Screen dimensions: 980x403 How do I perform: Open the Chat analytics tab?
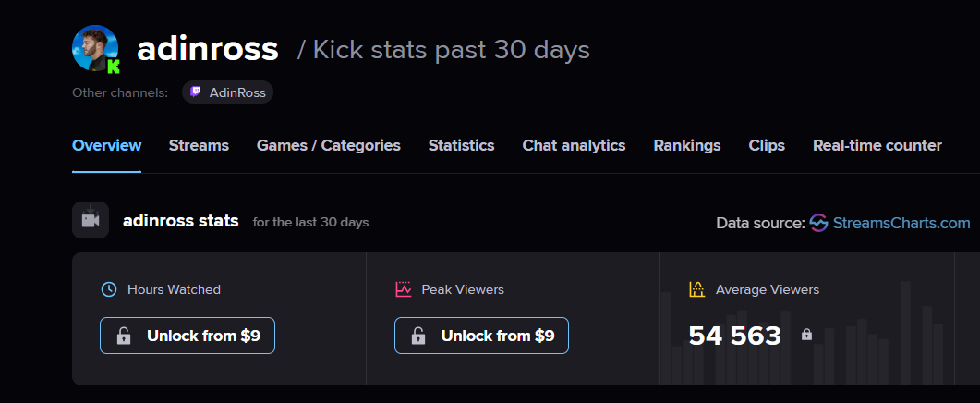(x=574, y=145)
